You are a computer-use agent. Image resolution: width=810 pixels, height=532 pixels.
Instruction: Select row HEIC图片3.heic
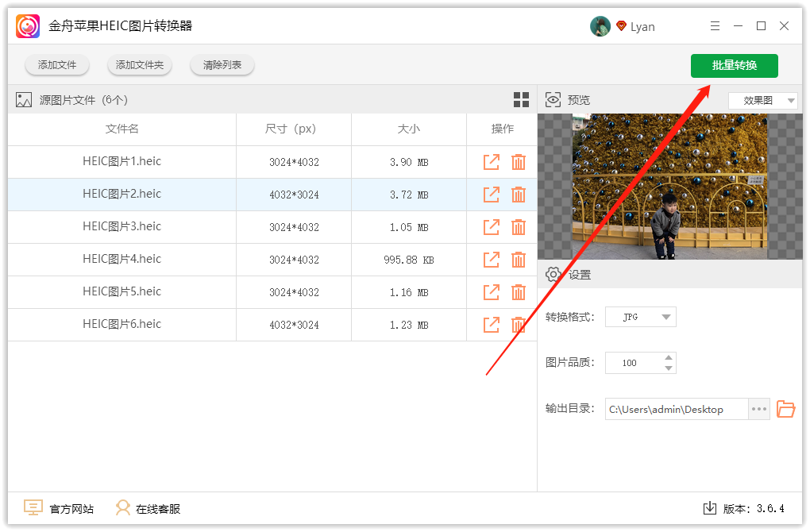272,227
